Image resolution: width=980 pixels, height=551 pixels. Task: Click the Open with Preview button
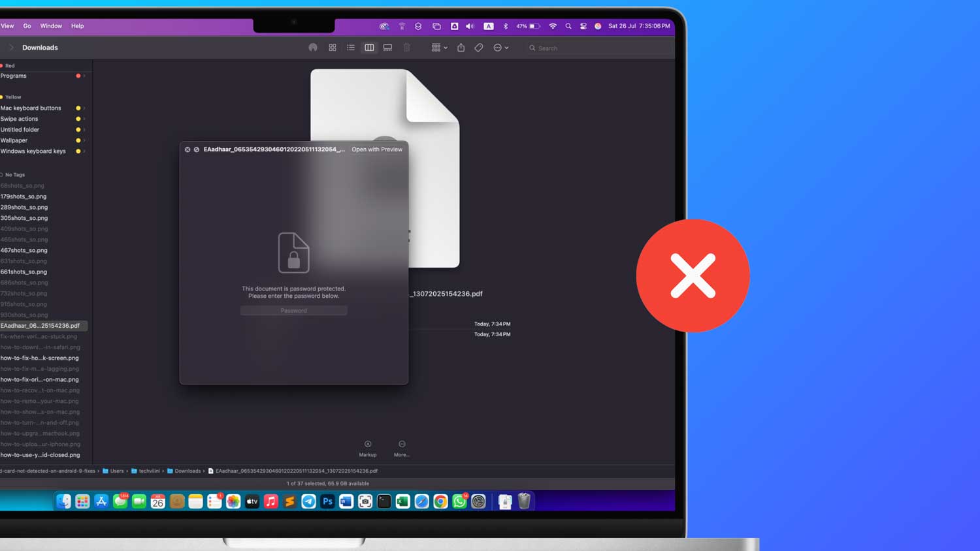377,149
